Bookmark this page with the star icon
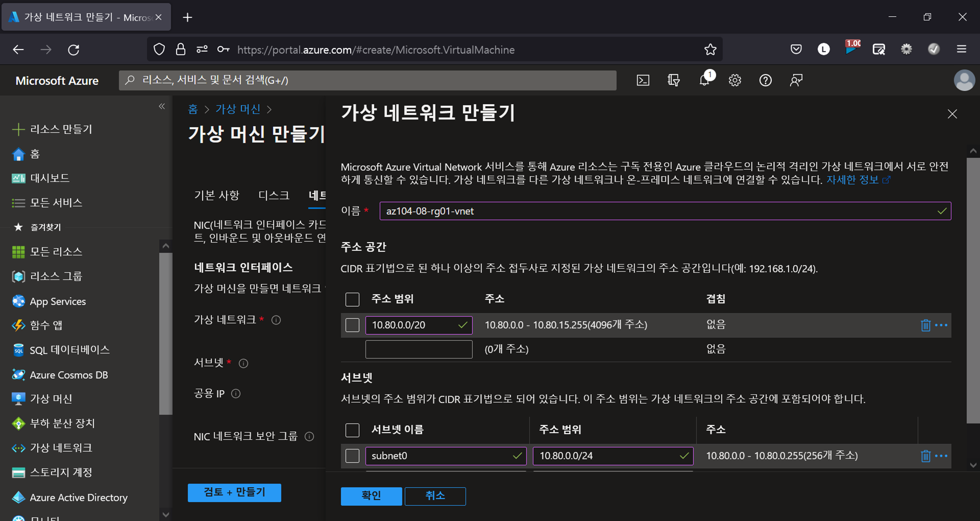980x521 pixels. coord(710,50)
